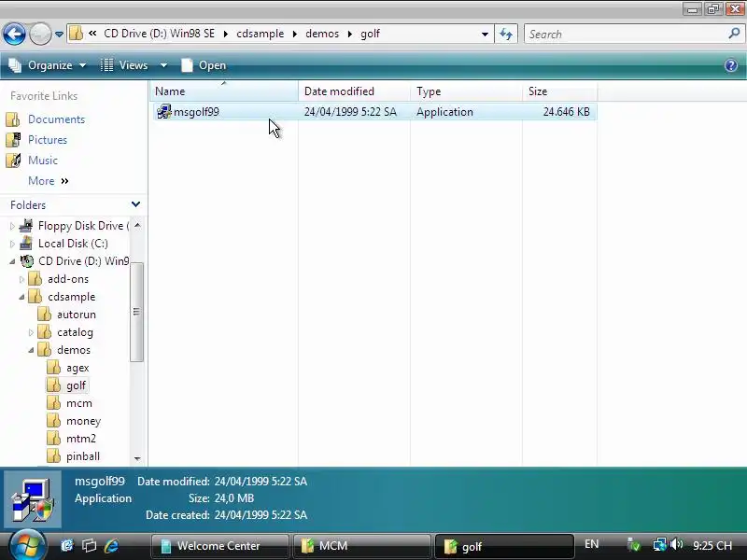This screenshot has height=560, width=747.
Task: Click the greyed-out Forward arrow button
Action: [40, 34]
